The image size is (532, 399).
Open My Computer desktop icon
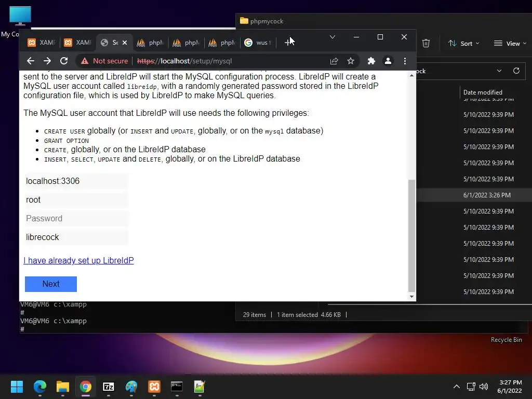pyautogui.click(x=20, y=16)
